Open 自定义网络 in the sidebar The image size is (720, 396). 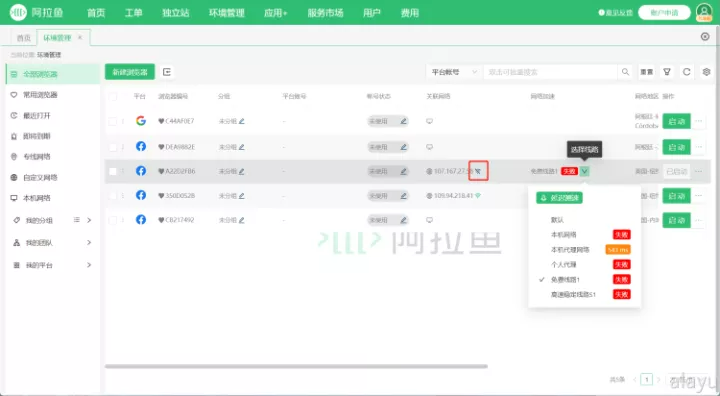pos(40,177)
